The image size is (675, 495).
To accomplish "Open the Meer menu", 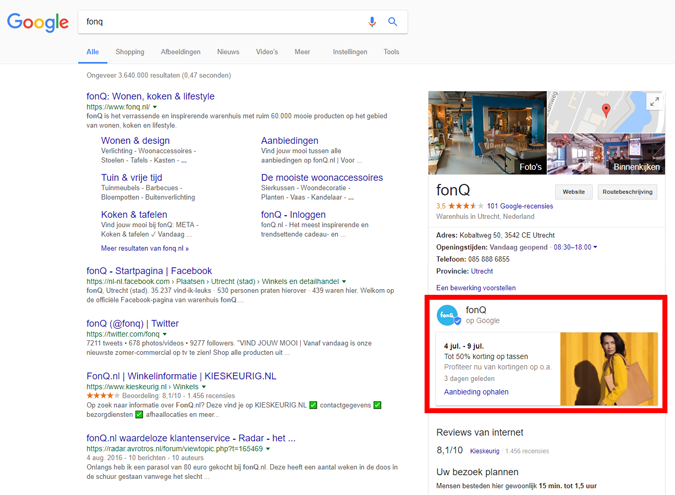I will click(302, 52).
